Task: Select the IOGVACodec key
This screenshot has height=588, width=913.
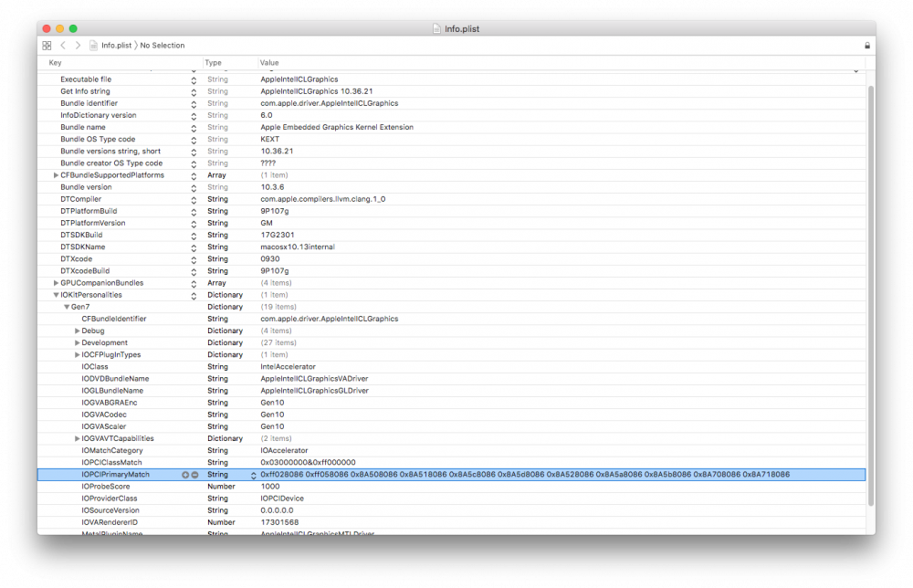Action: point(104,415)
